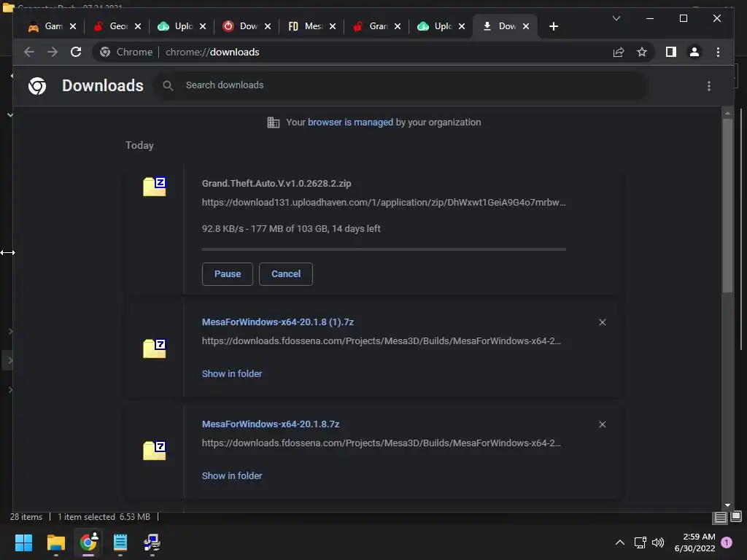Click the downloads page vertical scrollbar
This screenshot has width=747, height=560.
727,205
